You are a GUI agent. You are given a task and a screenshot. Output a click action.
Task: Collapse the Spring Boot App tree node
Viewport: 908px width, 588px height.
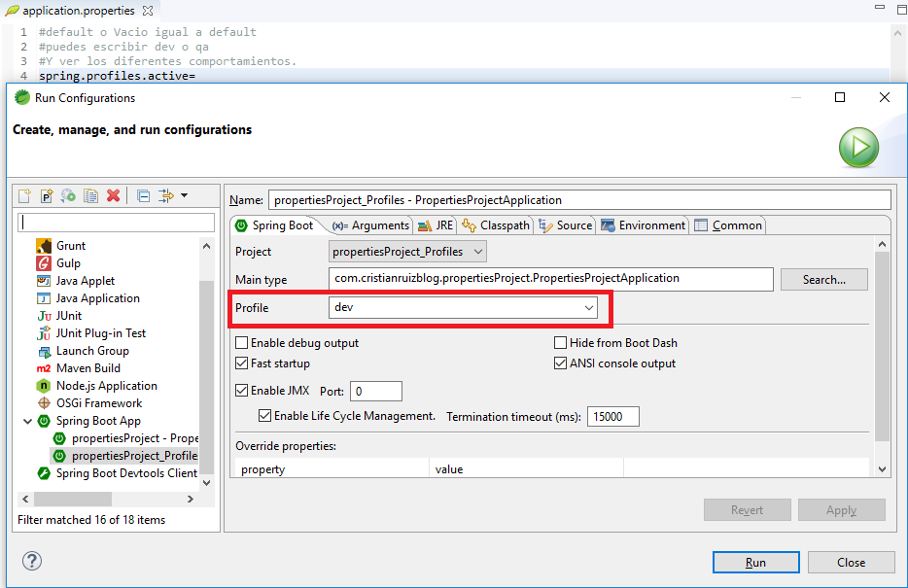pyautogui.click(x=27, y=421)
